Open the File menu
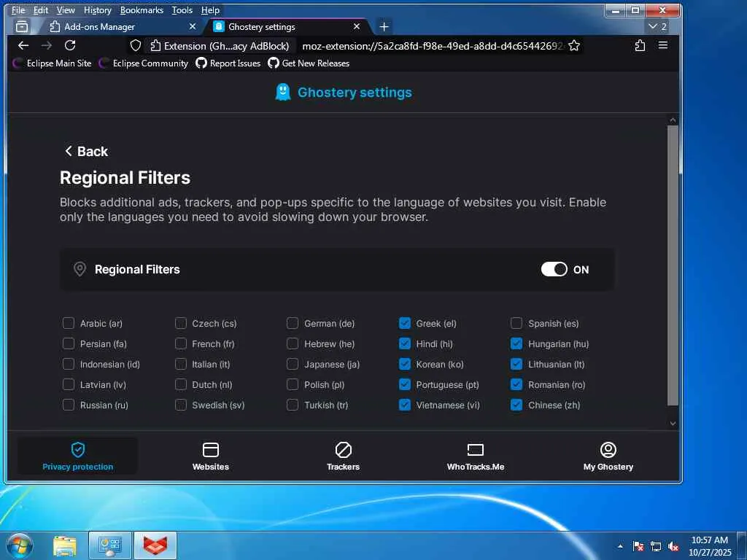The width and height of the screenshot is (747, 560). pos(18,10)
